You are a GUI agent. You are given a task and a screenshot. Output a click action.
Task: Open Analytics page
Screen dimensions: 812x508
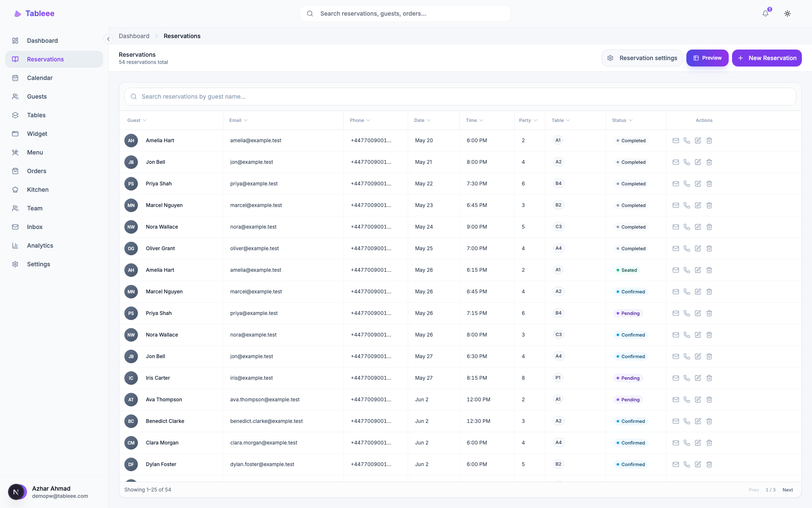tap(54, 246)
